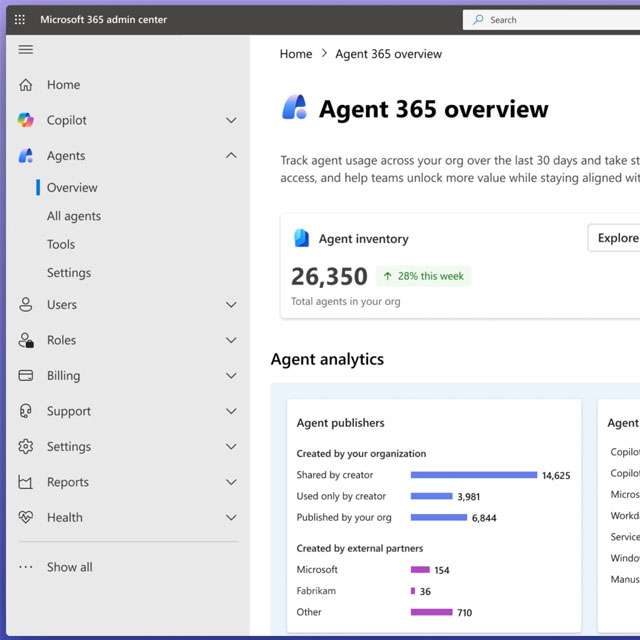Click the 14,625 value
The width and height of the screenshot is (640, 640).
point(556,476)
